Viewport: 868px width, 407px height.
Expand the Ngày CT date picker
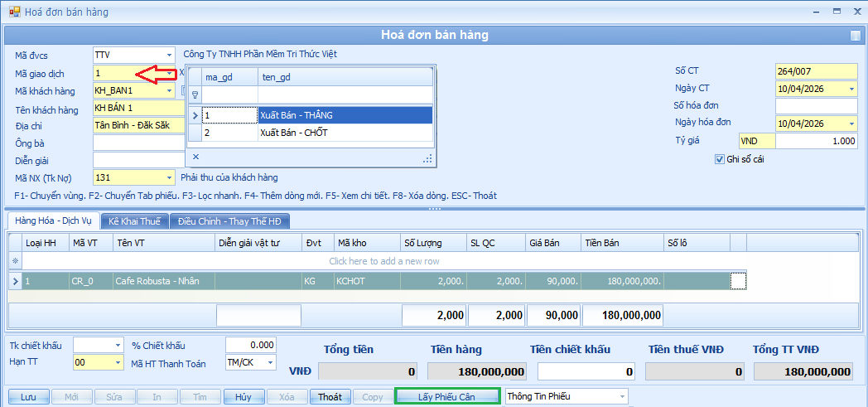coord(851,89)
